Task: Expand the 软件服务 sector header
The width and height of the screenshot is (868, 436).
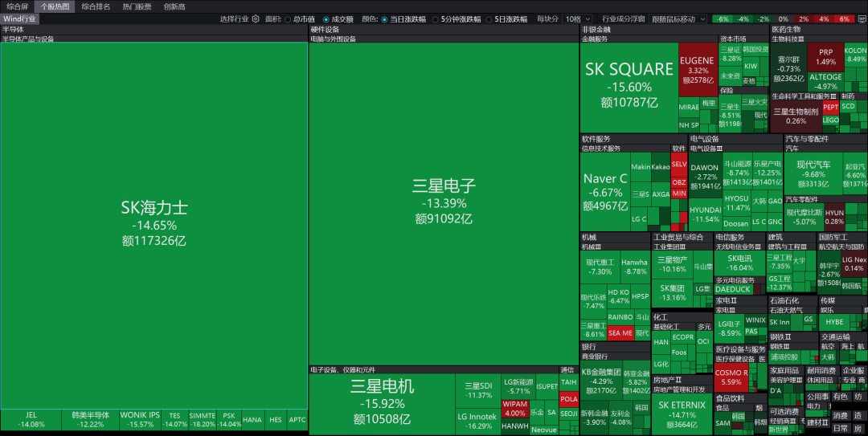Action: [x=634, y=139]
